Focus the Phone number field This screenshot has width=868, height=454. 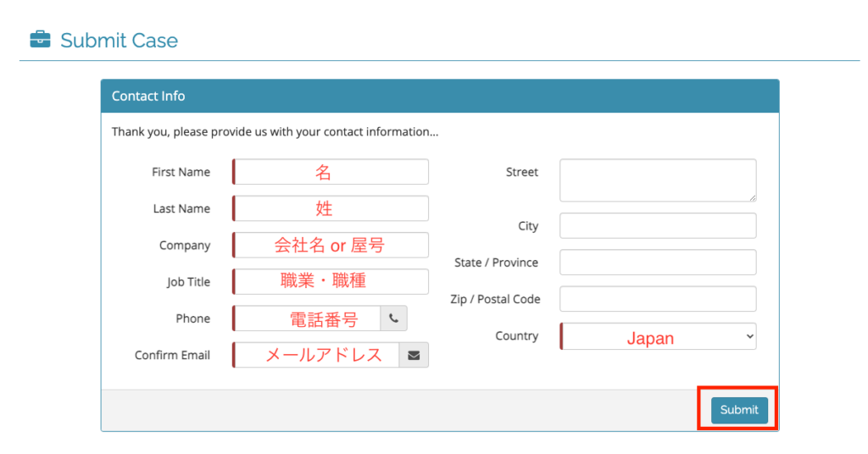(307, 318)
